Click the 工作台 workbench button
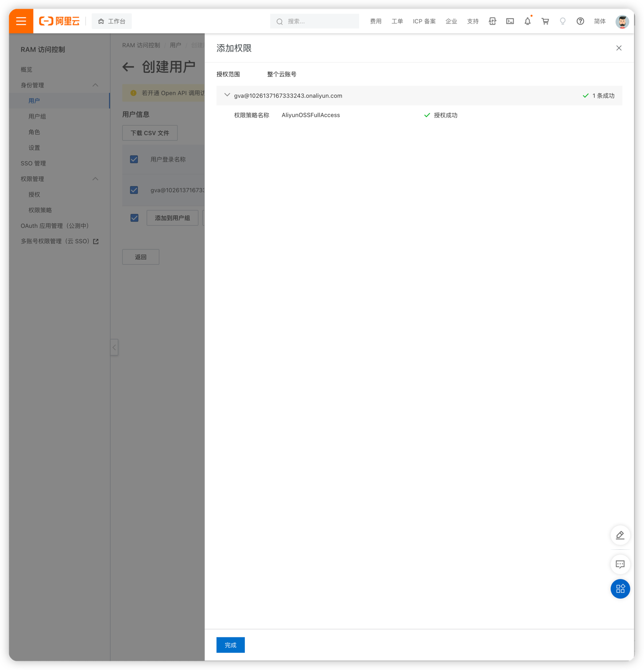644x670 pixels. 112,21
